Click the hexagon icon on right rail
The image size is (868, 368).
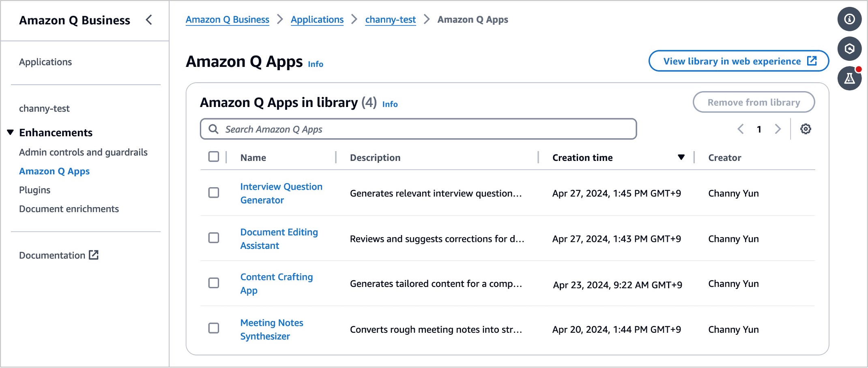point(849,49)
